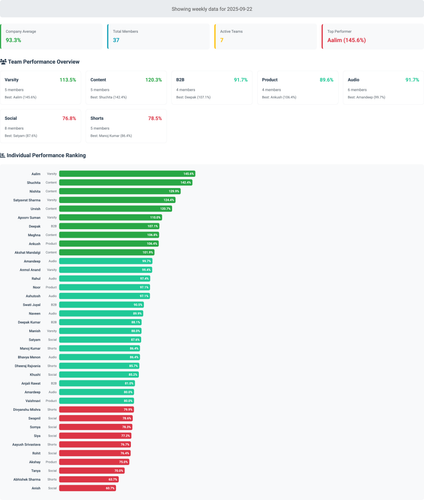Image resolution: width=424 pixels, height=500 pixels.
Task: Click the Content 120.3% percentage value
Action: (154, 80)
